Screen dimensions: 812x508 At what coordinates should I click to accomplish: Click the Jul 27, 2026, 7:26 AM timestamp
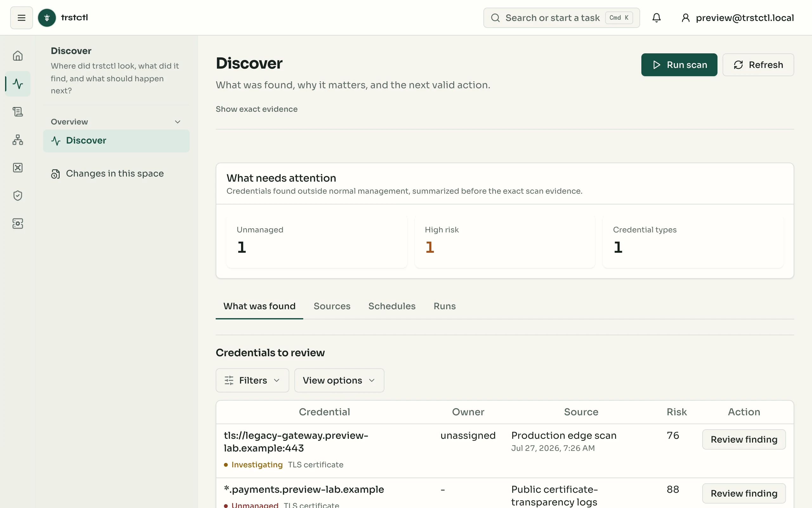point(553,448)
